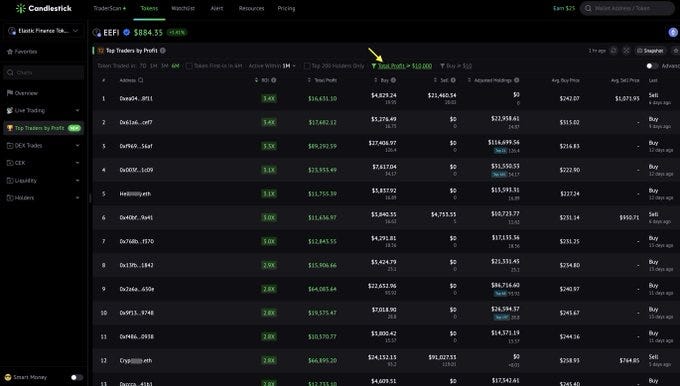Expand the Liquidity section
Viewport: 680px width, 386px height.
tap(78, 180)
